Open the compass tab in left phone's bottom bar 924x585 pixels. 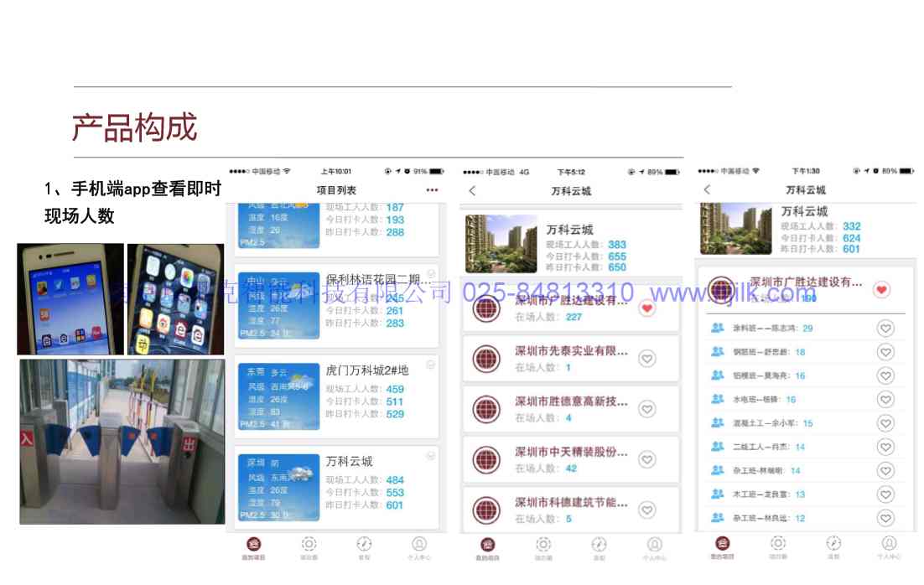coord(364,544)
